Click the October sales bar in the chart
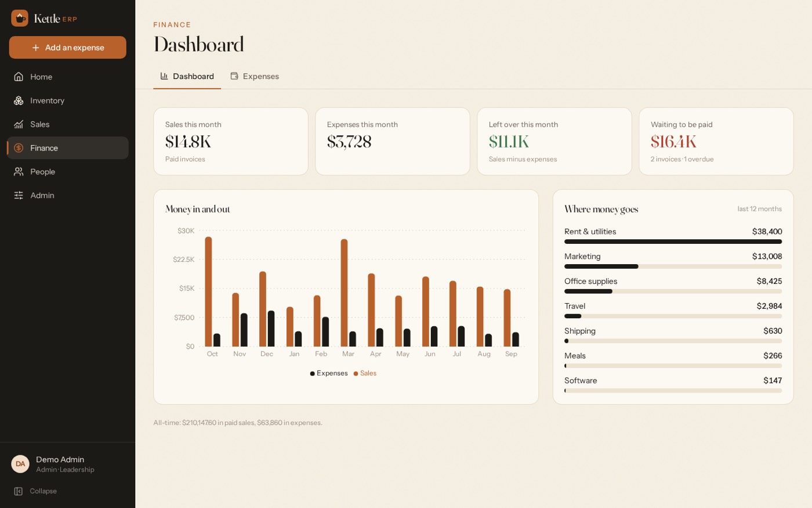 tap(208, 291)
